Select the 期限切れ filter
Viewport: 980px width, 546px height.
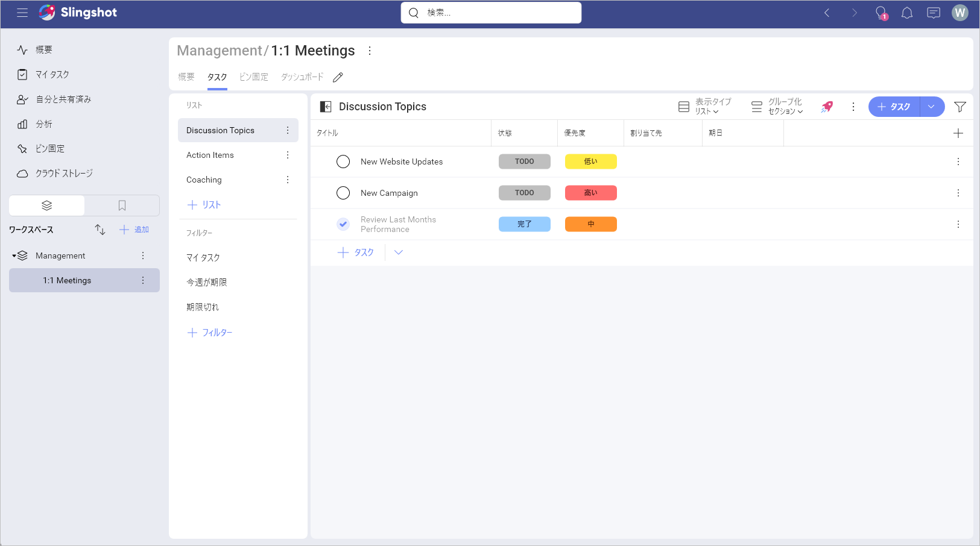(203, 307)
